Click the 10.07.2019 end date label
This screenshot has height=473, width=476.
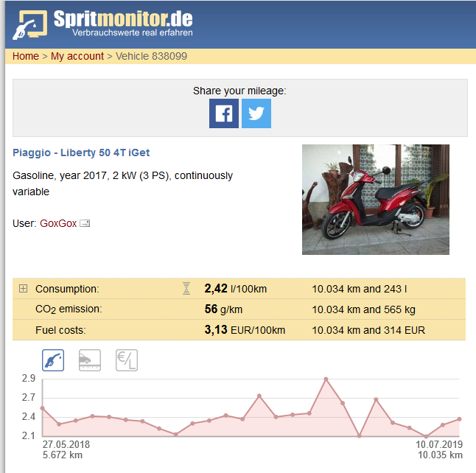tap(439, 444)
